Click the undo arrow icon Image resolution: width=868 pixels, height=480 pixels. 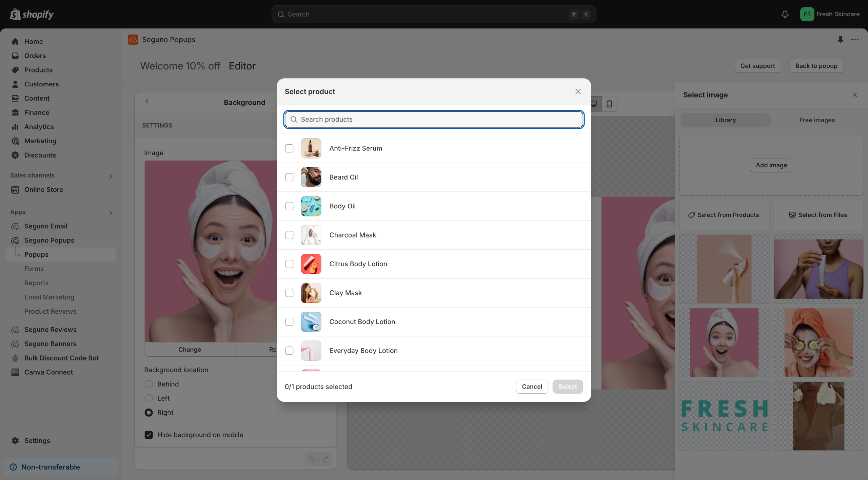point(312,459)
